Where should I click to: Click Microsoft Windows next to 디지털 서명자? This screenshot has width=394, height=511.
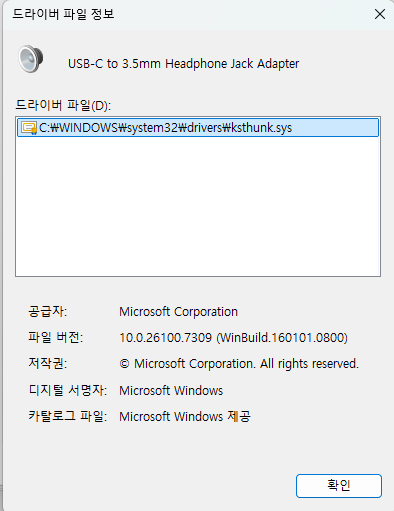(171, 391)
